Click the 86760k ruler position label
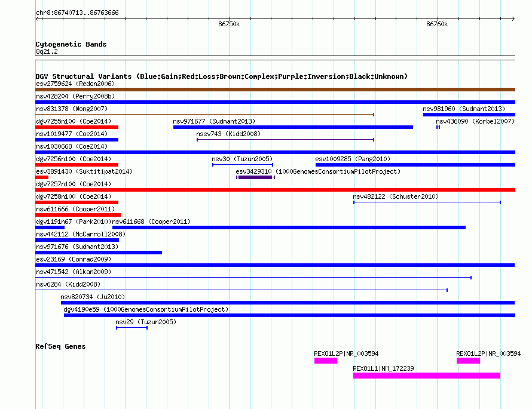This screenshot has width=532, height=409. (x=437, y=24)
